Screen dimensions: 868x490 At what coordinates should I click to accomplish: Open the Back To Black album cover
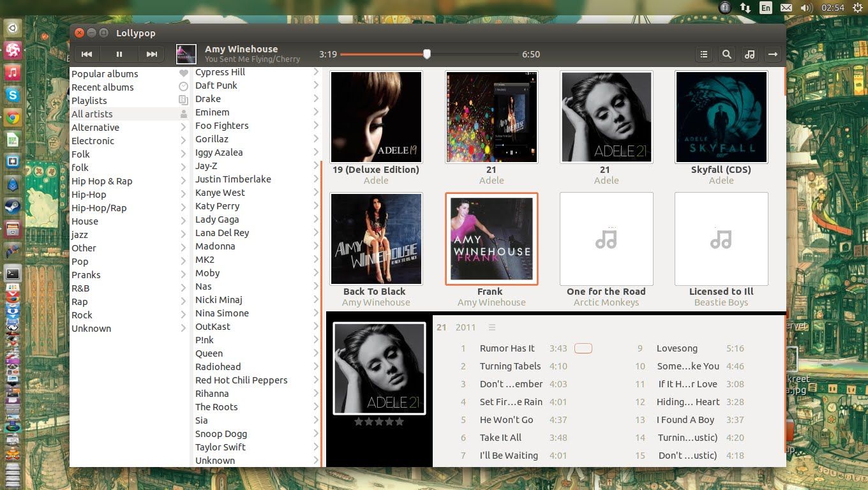point(377,239)
